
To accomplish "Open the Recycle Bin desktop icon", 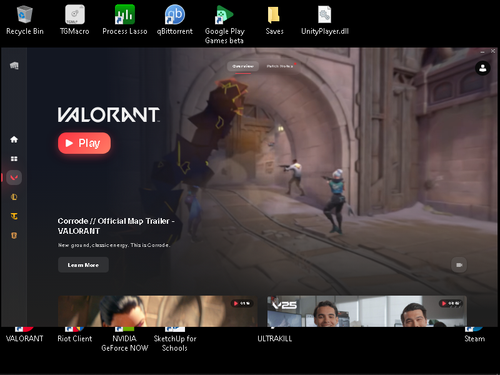I will click(25, 20).
